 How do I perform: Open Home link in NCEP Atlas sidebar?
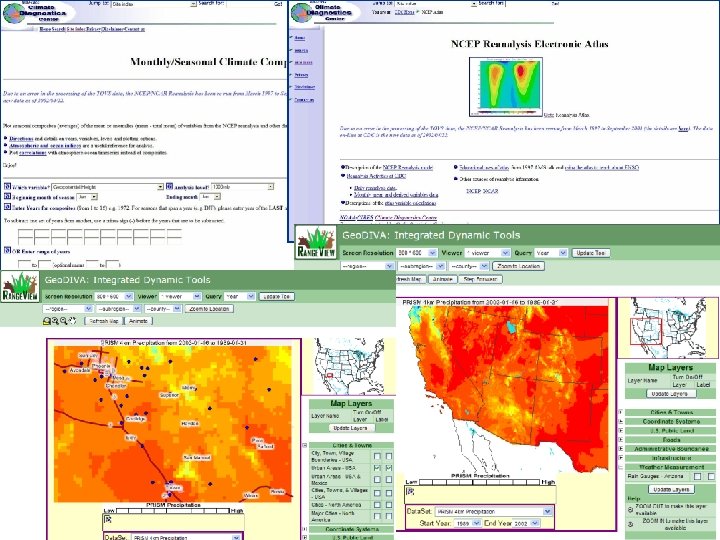tap(299, 38)
